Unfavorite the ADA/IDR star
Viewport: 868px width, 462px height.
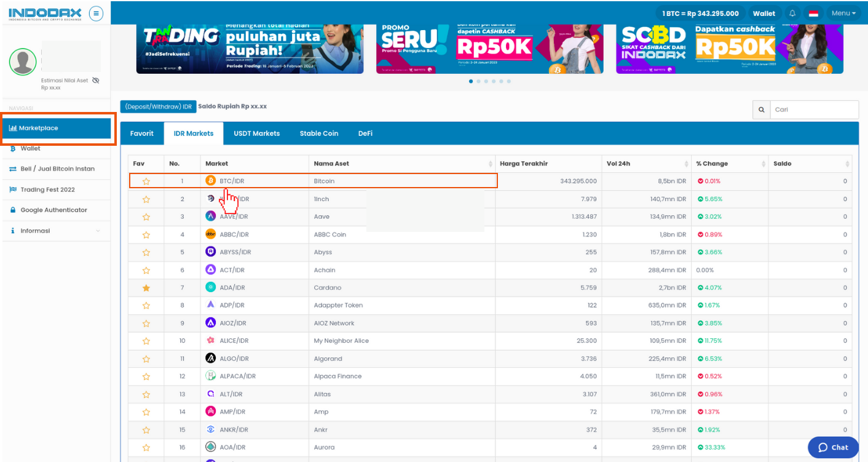[146, 288]
